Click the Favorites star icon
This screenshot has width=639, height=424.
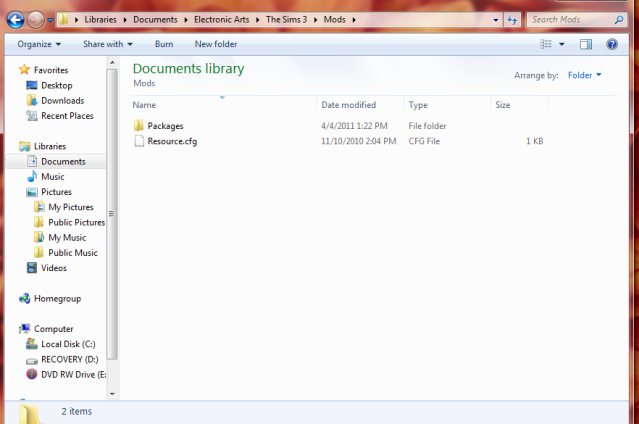tap(24, 70)
